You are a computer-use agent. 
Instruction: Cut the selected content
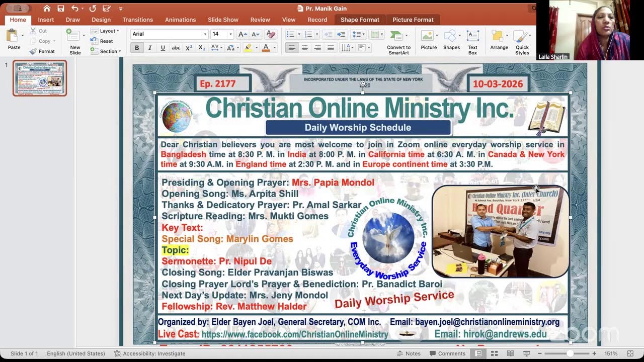pyautogui.click(x=39, y=31)
